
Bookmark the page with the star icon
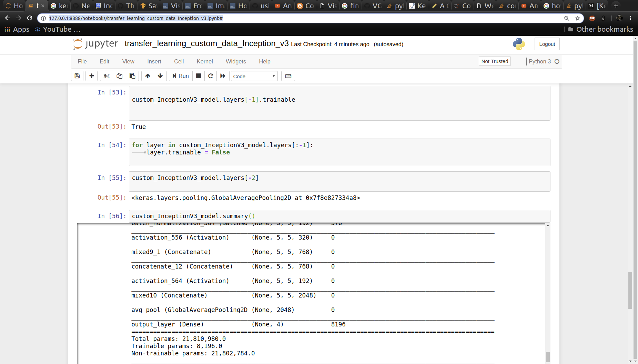pyautogui.click(x=577, y=18)
